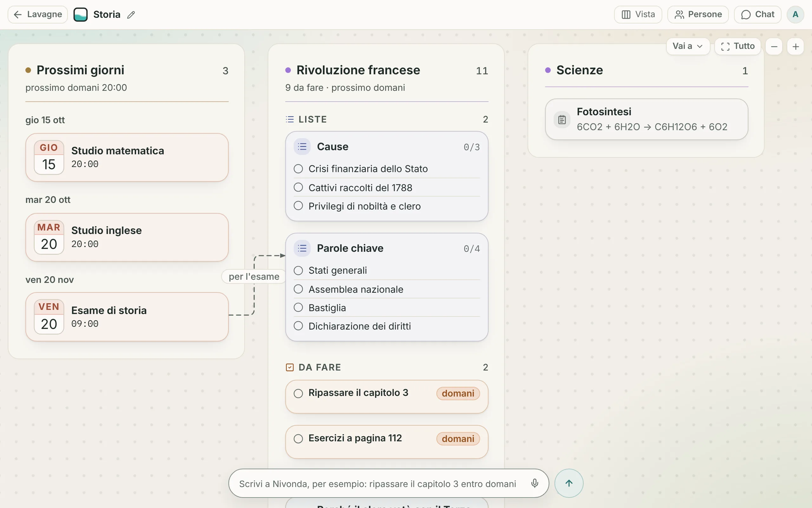The width and height of the screenshot is (812, 508).
Task: Go back to Lavagne
Action: pyautogui.click(x=37, y=15)
